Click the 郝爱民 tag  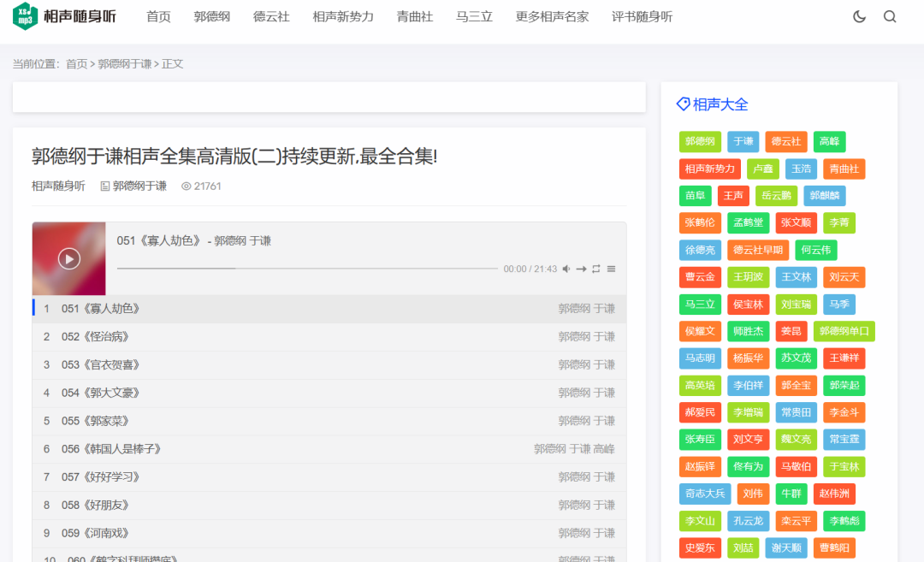tap(700, 412)
